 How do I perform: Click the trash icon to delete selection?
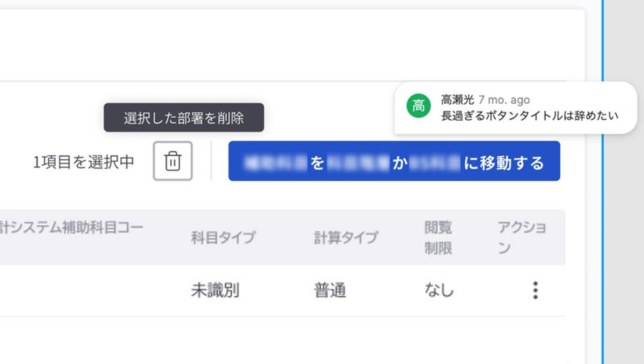(x=173, y=161)
